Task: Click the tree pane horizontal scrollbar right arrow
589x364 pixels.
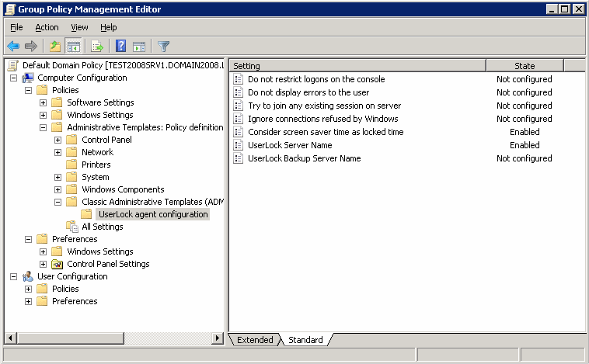Action: [218, 338]
